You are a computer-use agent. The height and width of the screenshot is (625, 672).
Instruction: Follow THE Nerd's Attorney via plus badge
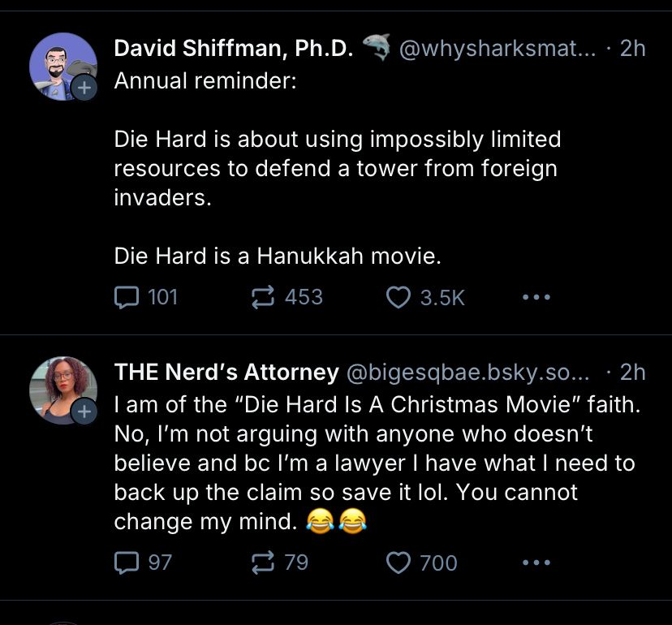[84, 412]
